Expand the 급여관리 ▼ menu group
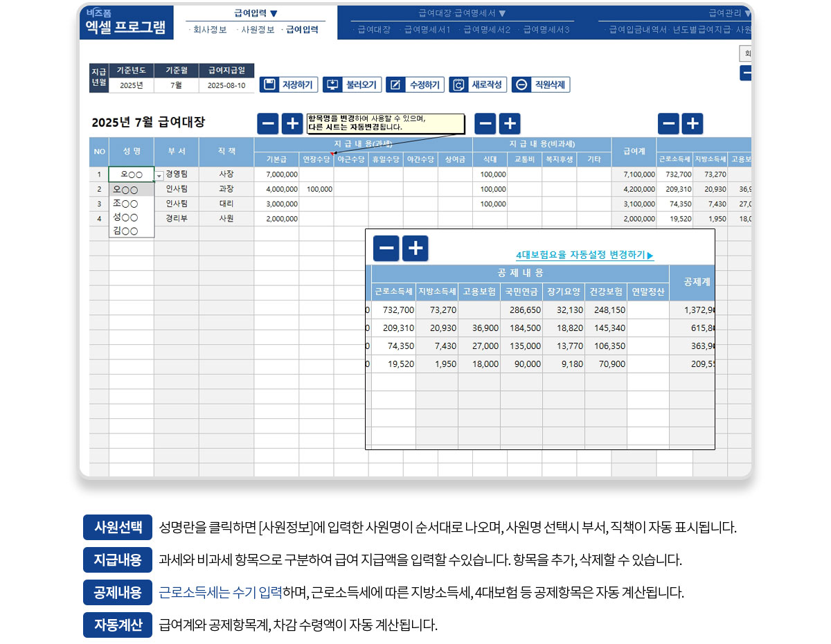831x644 pixels. (x=729, y=13)
